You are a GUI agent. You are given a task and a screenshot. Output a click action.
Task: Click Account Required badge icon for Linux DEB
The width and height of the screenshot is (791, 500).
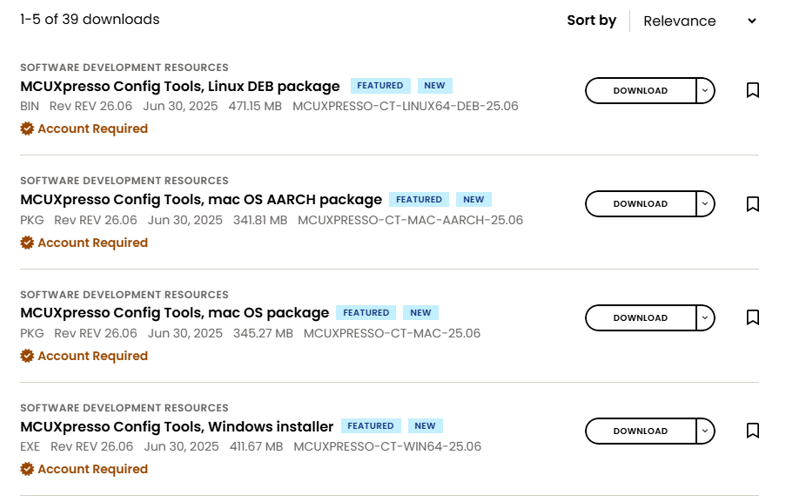(27, 129)
